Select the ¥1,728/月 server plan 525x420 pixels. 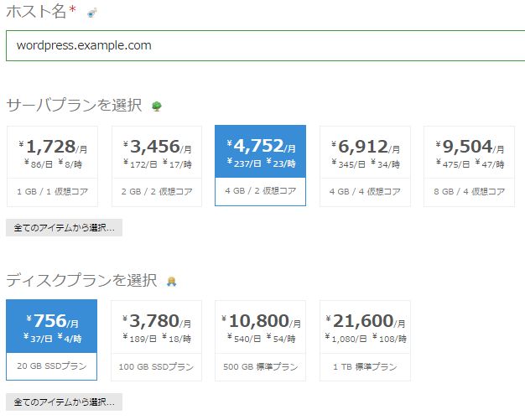pos(52,165)
